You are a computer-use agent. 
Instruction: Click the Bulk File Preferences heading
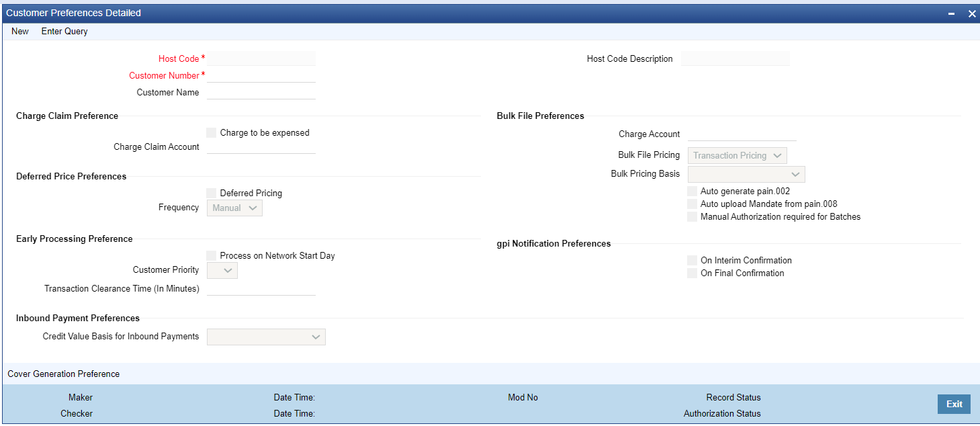pos(541,116)
